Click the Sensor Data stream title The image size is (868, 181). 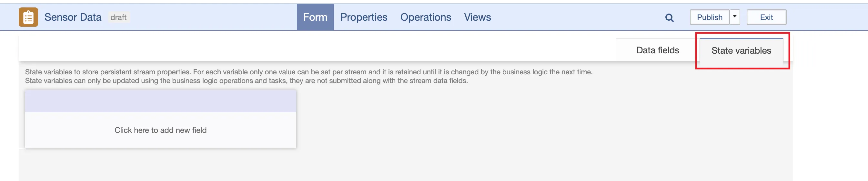click(73, 17)
